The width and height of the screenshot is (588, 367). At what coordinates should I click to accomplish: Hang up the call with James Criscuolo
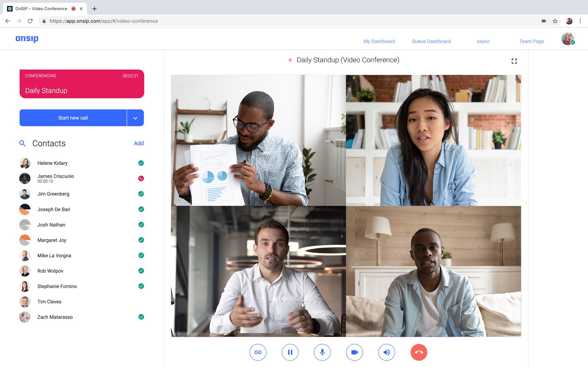click(141, 178)
